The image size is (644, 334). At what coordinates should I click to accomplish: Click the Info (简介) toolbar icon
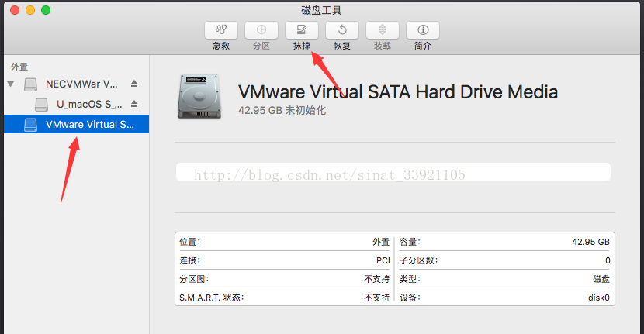pos(423,30)
